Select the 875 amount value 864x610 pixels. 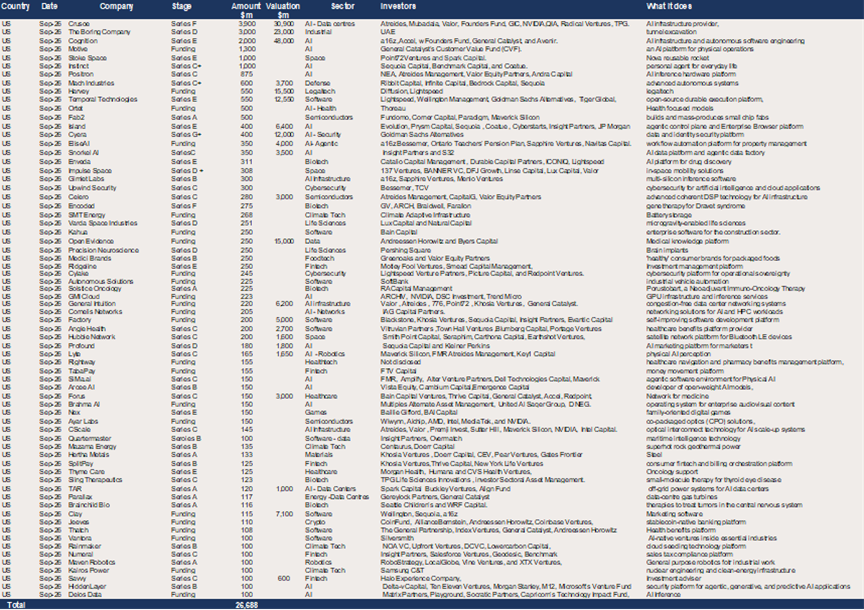pos(246,74)
